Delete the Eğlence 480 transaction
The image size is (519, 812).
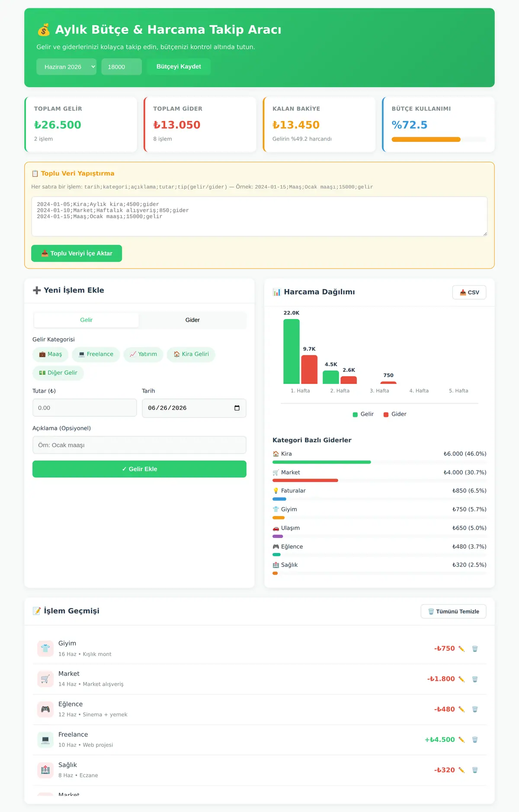(x=474, y=709)
